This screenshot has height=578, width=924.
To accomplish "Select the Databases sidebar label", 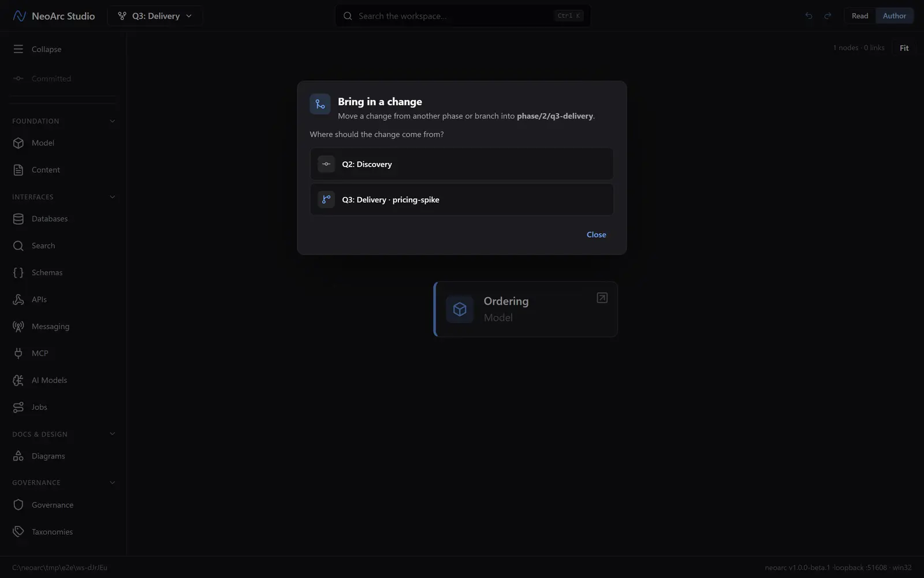I will click(50, 219).
